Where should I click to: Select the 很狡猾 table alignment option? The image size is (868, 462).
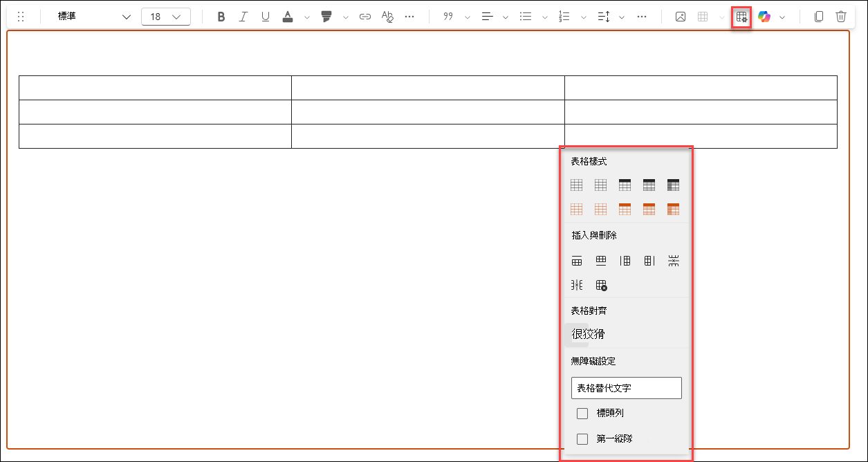[x=588, y=334]
